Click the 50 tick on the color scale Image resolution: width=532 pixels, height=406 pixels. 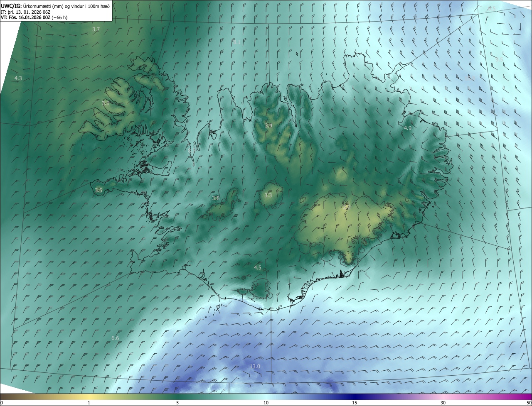coord(529,403)
